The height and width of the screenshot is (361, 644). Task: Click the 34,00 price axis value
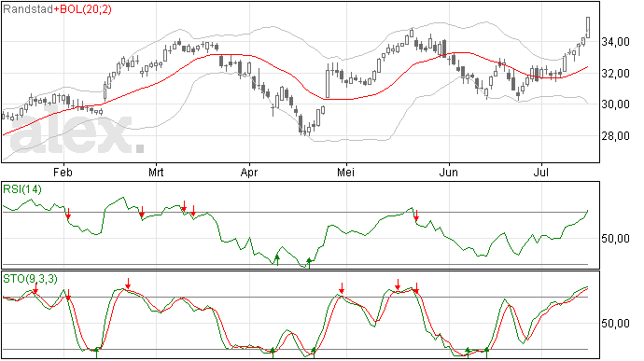click(615, 42)
